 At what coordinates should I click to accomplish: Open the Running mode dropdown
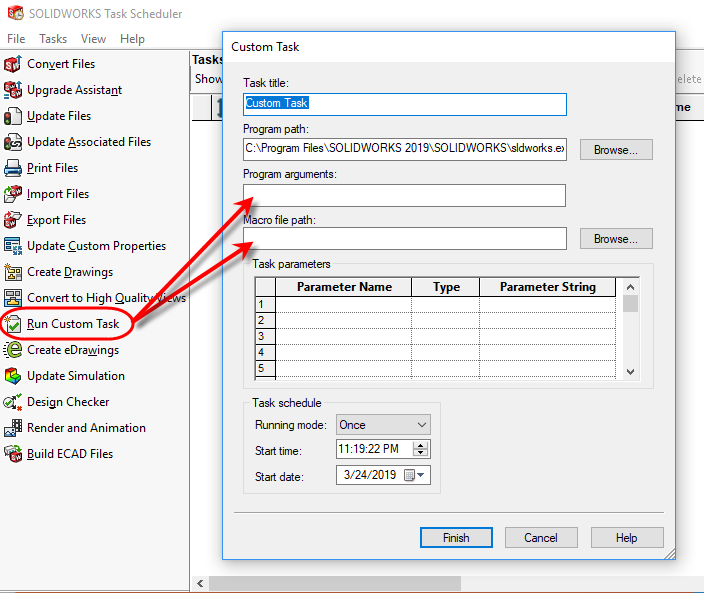pos(383,425)
